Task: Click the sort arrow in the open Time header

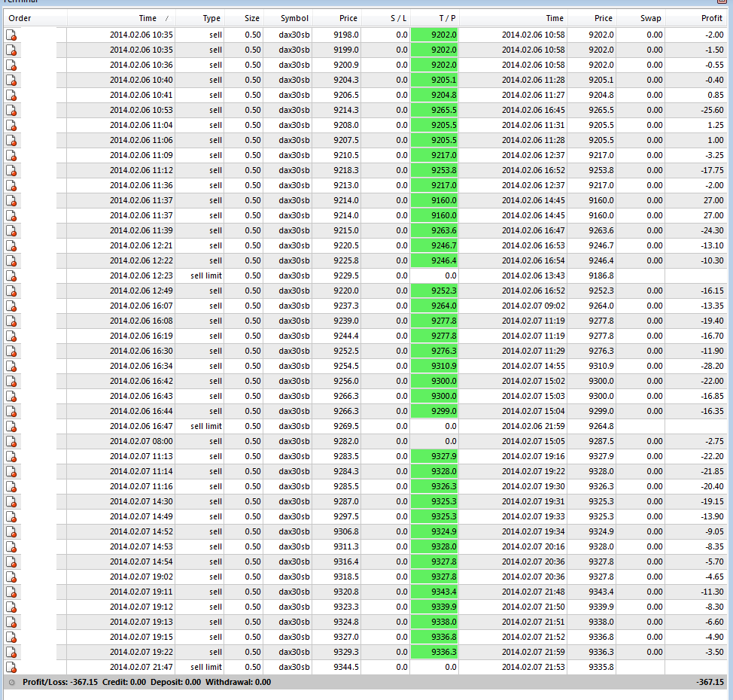Action: click(x=167, y=18)
